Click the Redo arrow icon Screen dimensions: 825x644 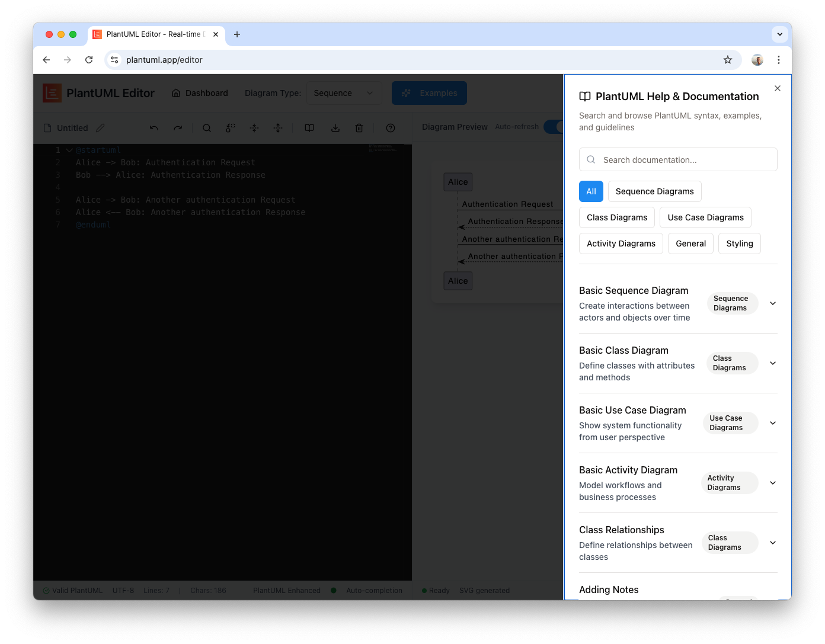pyautogui.click(x=178, y=128)
